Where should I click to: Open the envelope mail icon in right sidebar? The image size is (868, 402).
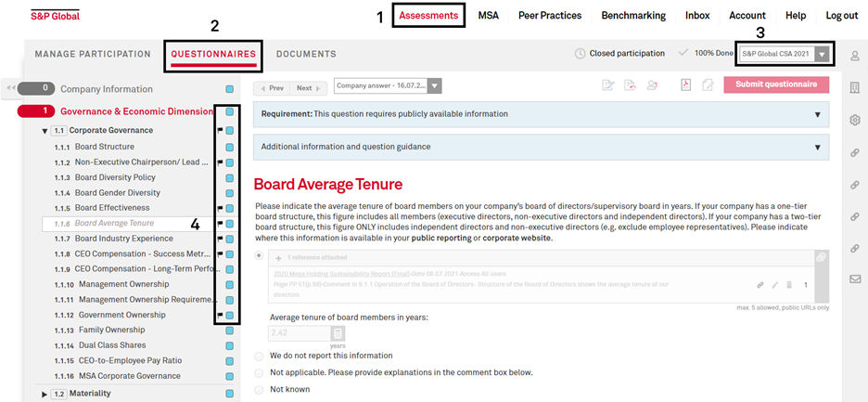pyautogui.click(x=855, y=279)
